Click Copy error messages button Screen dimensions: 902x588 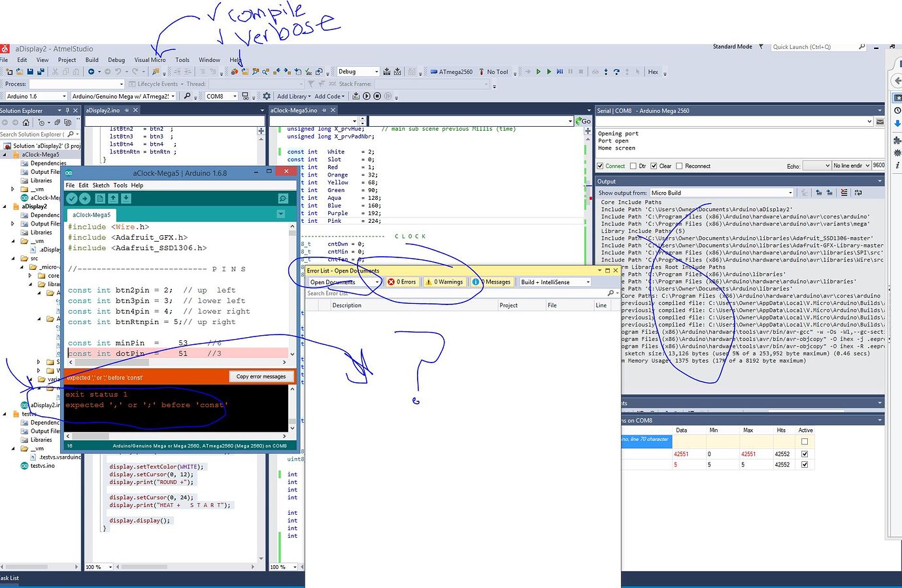tap(261, 376)
